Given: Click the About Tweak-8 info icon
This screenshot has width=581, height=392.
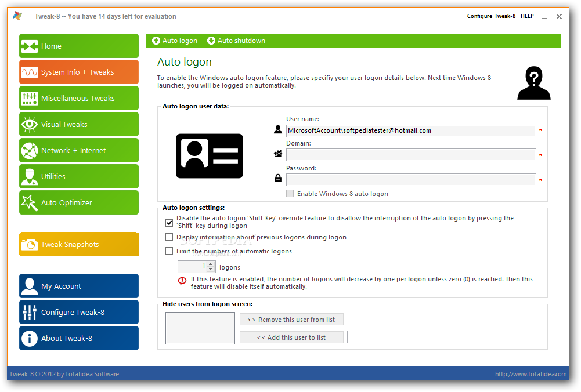Looking at the screenshot, I should [29, 338].
